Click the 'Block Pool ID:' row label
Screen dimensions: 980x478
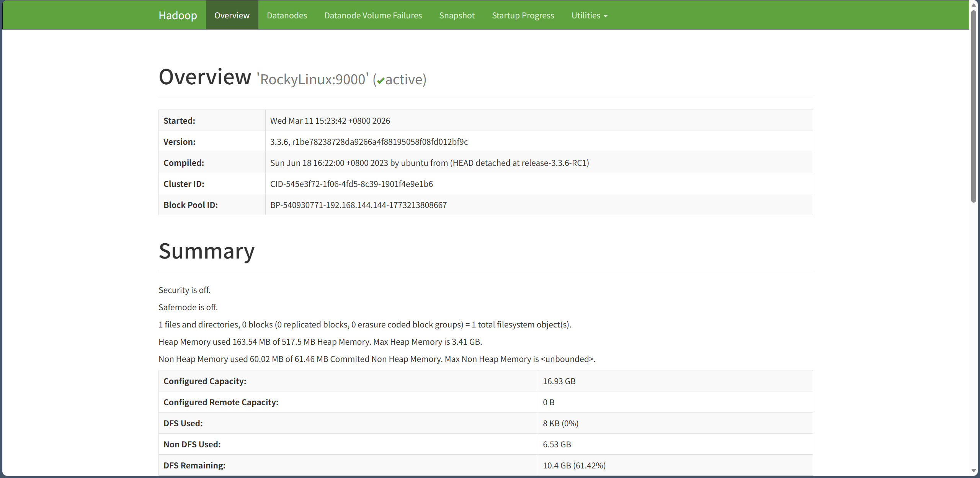[191, 205]
